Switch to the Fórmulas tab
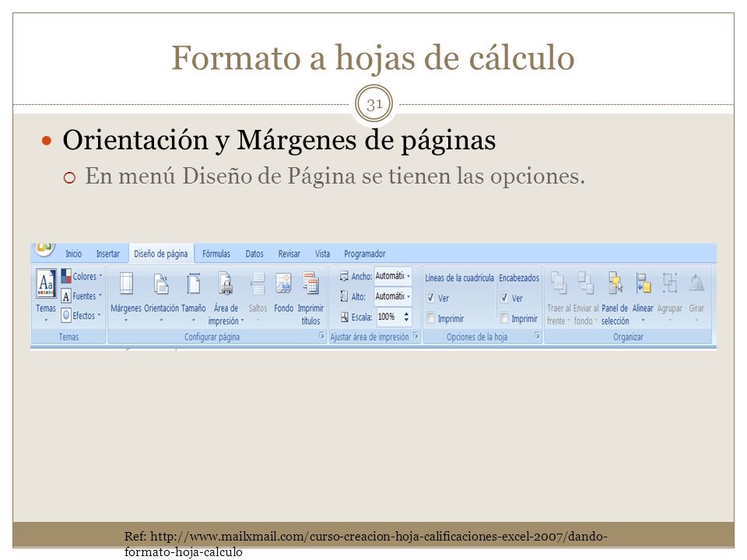 [x=216, y=254]
